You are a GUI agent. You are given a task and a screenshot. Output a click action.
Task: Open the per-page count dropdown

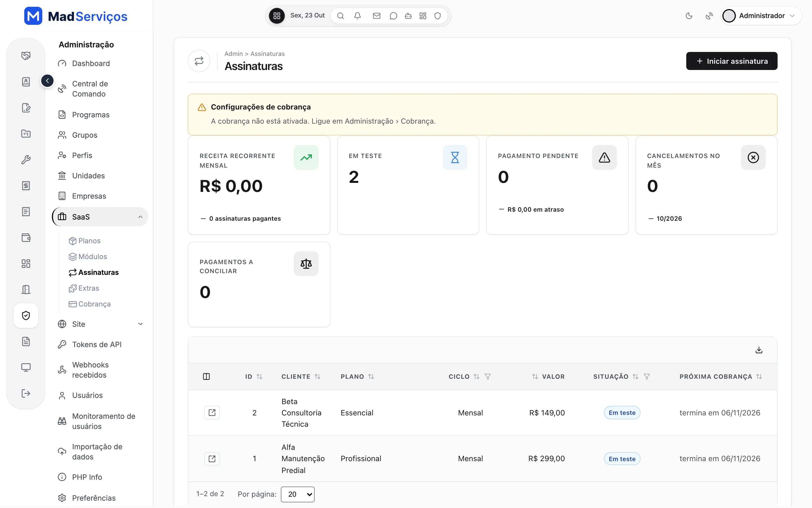tap(298, 494)
